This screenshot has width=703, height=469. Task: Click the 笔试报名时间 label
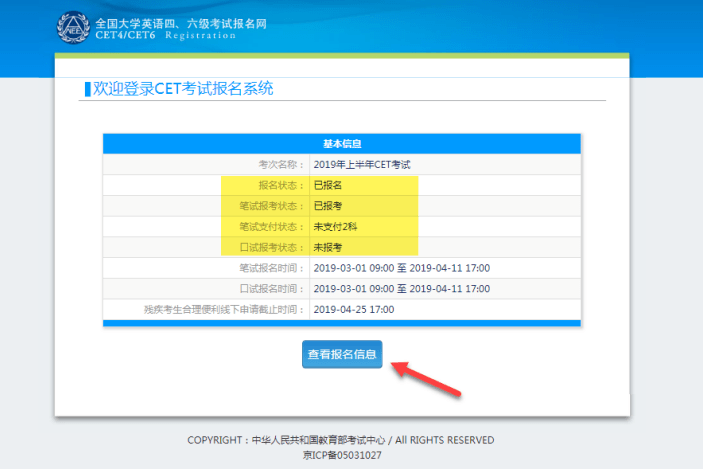pyautogui.click(x=272, y=268)
